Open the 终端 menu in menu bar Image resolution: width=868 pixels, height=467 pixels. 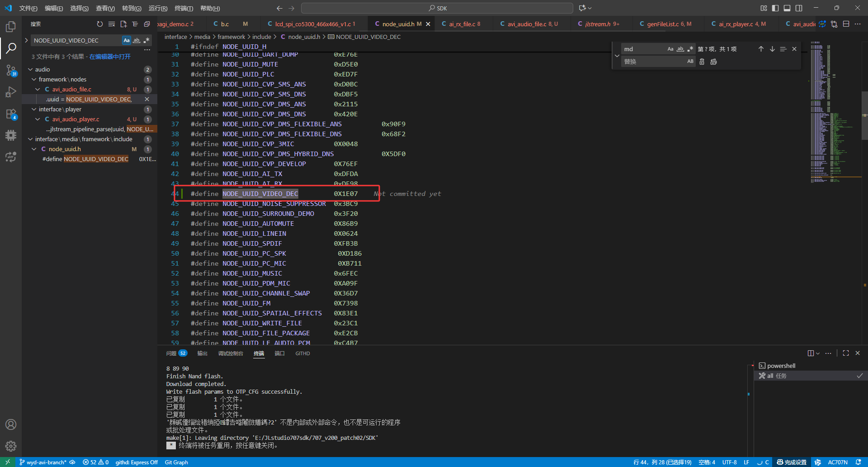184,8
